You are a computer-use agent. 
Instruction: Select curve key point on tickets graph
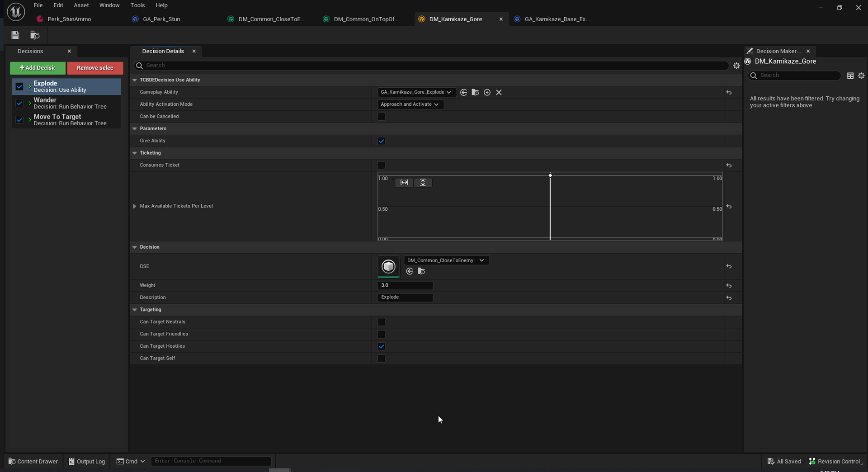pyautogui.click(x=550, y=175)
